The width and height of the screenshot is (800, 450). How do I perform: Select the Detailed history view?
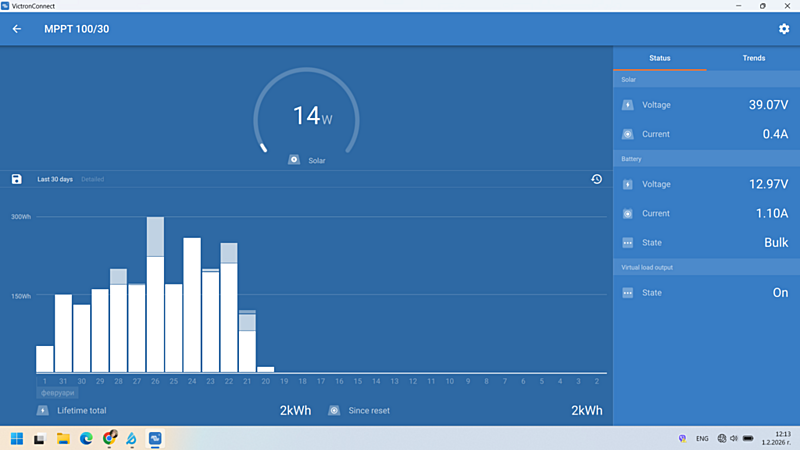(x=92, y=179)
